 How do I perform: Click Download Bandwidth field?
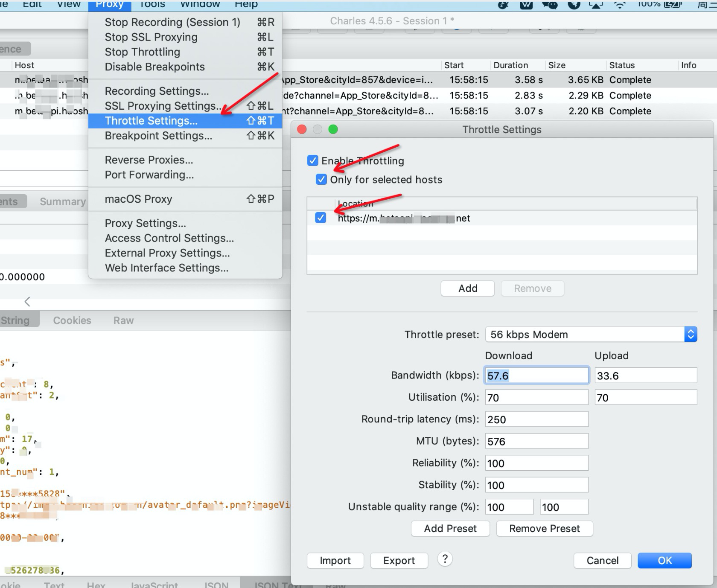[x=536, y=376]
